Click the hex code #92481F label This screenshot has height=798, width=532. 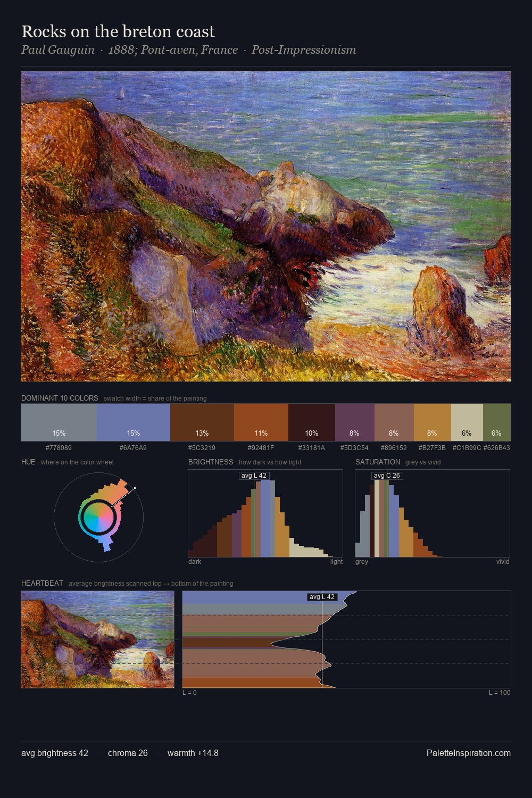(261, 448)
